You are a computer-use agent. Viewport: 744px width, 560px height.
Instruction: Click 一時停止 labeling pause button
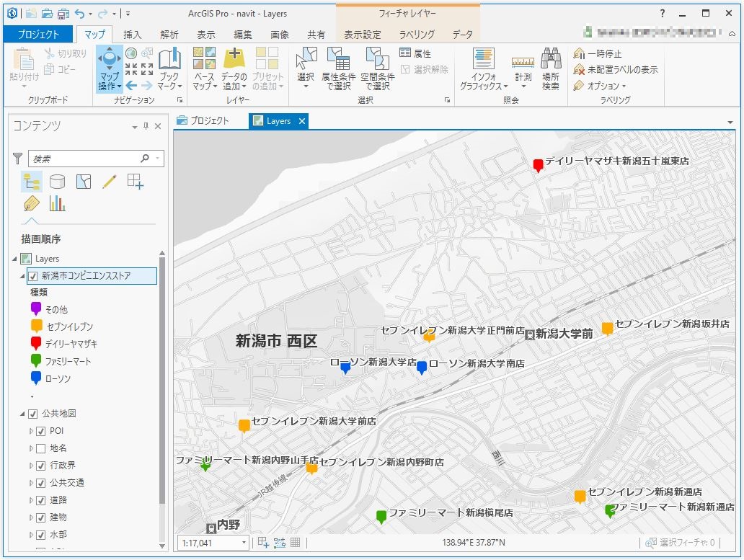598,53
